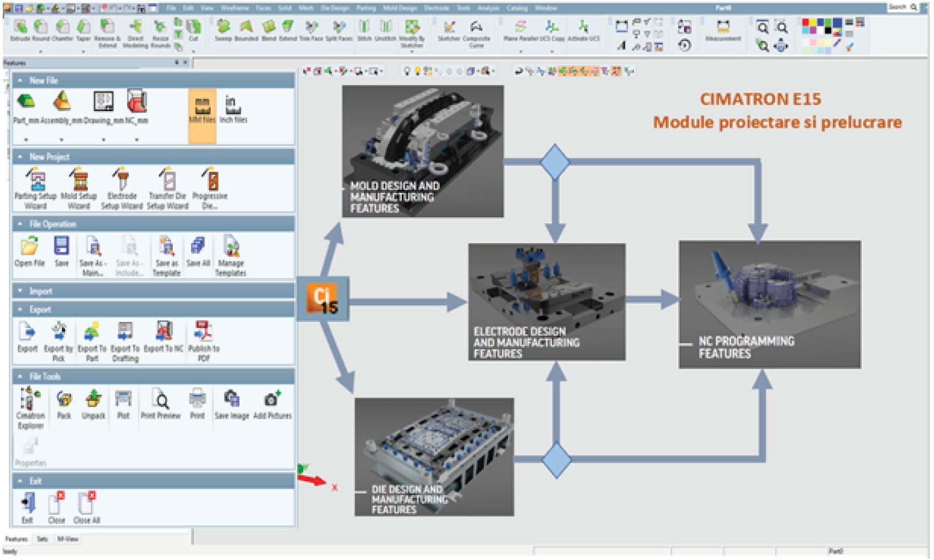Image resolution: width=934 pixels, height=560 pixels.
Task: Open Cimatron Explorer
Action: click(30, 408)
